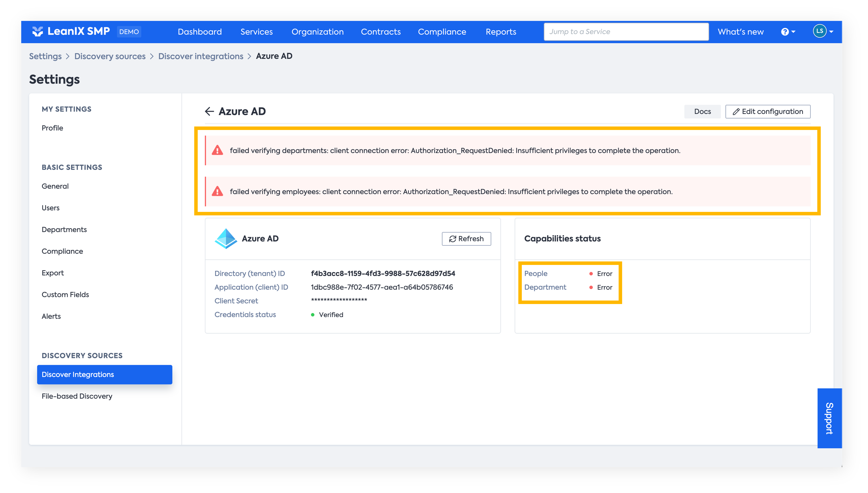Select Discover Integrations in the sidebar
868x493 pixels.
tap(105, 374)
